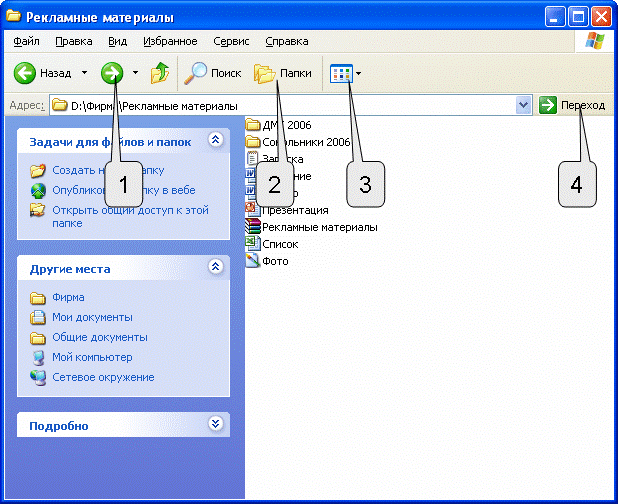Click the Windows flag logo
Image resolution: width=618 pixels, height=504 pixels.
coord(594,41)
